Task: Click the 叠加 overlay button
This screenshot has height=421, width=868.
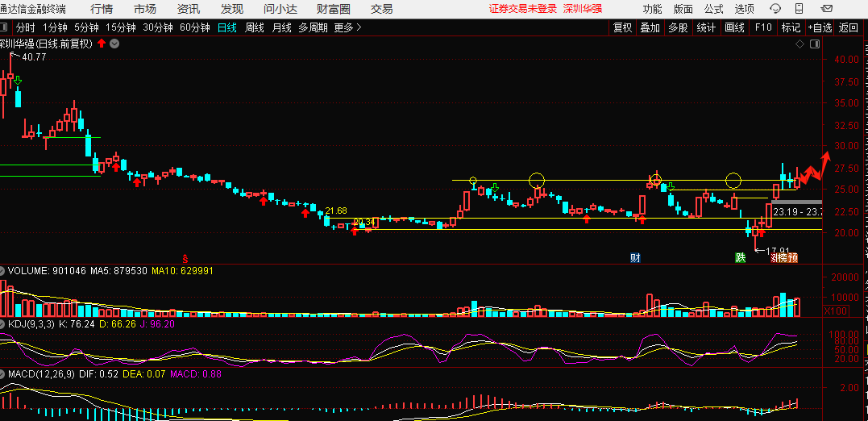Action: [650, 27]
